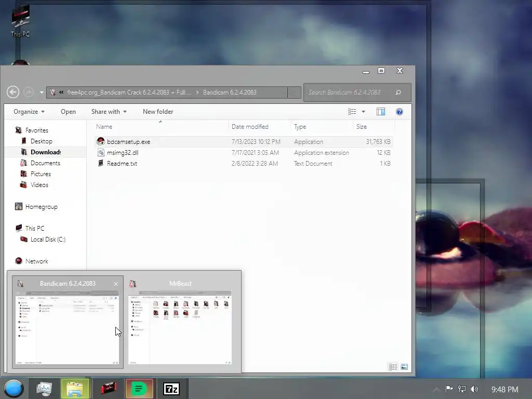Screen dimensions: 532x399
Task: Open Videos in the navigation pane
Action: (39, 184)
